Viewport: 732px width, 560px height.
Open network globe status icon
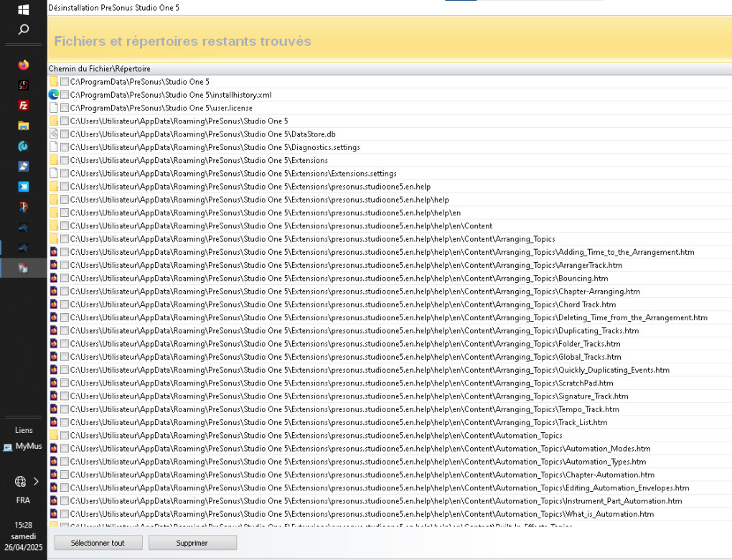(x=20, y=481)
